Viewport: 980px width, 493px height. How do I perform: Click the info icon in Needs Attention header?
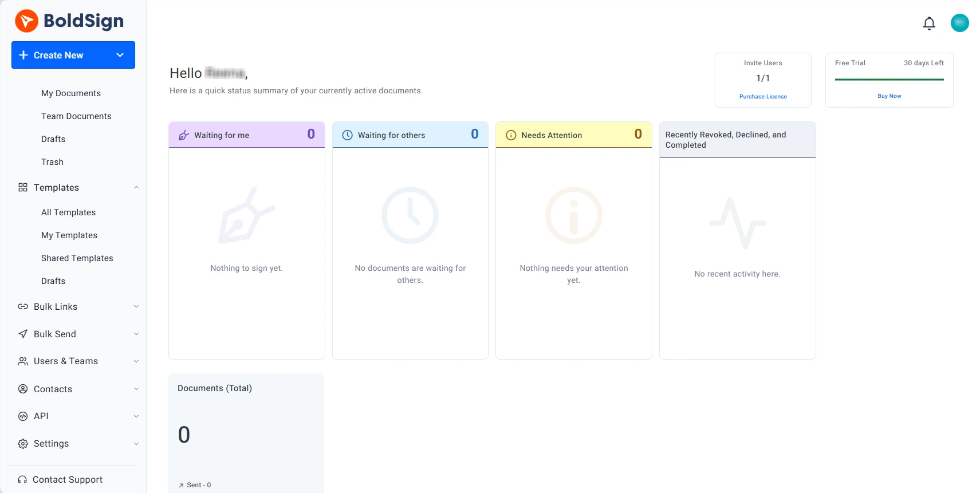(x=511, y=135)
